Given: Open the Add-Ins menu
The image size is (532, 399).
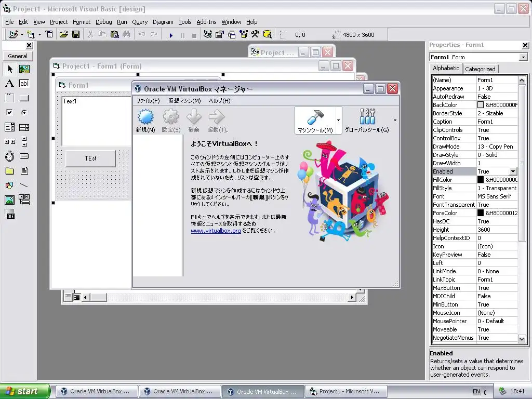Looking at the screenshot, I should [x=206, y=22].
